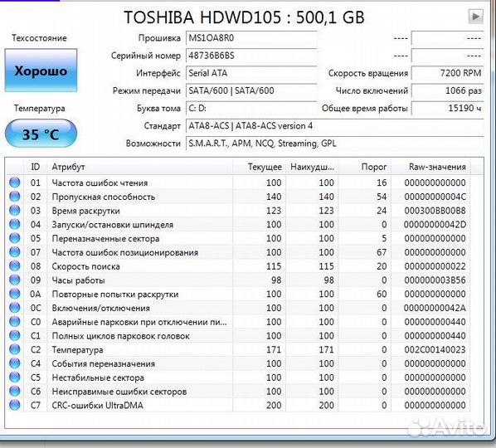Click status icon for attribute 05 row

pyautogui.click(x=15, y=238)
